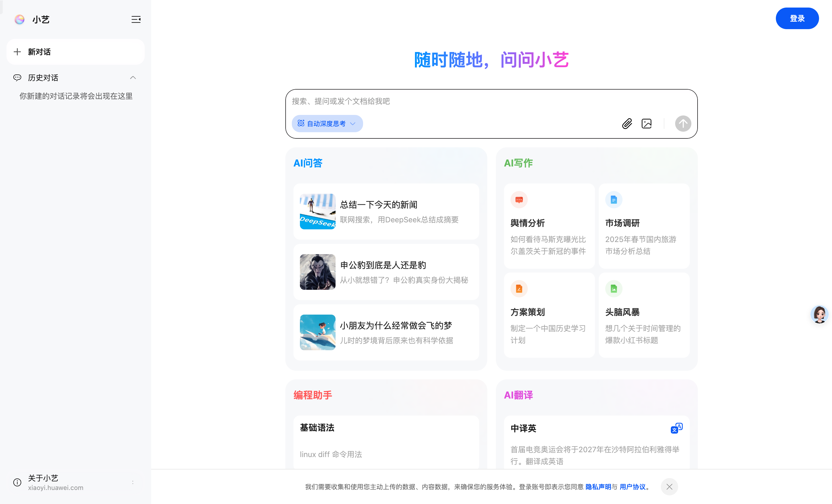Click the 头脑风暴 picture icon
Viewport: 832px width, 504px height.
pos(614,289)
